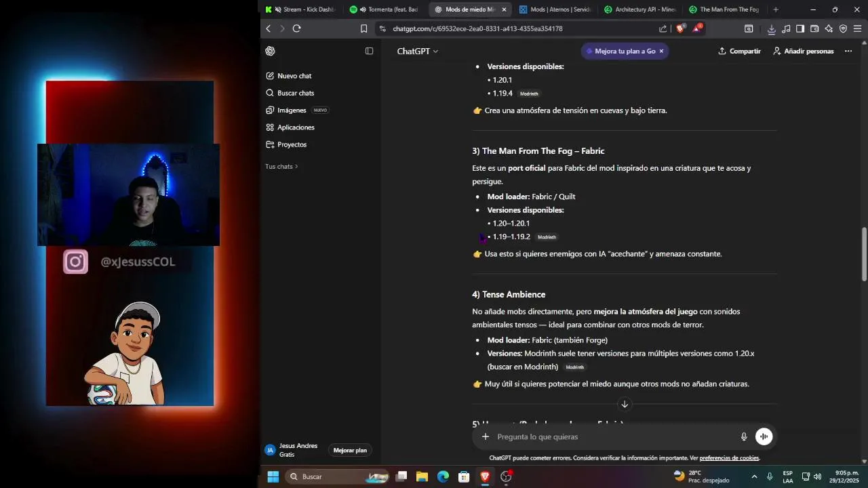Click the microphone dictation icon in prompt box

point(743,436)
